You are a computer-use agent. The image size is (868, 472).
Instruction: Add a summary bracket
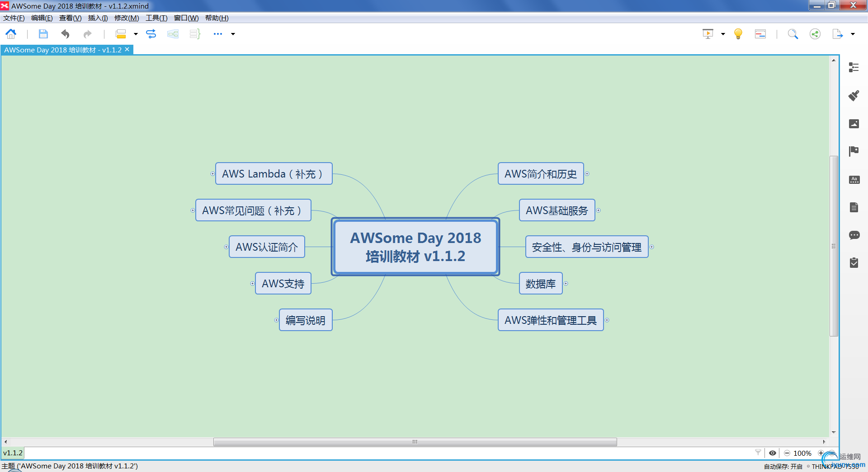[x=195, y=34]
